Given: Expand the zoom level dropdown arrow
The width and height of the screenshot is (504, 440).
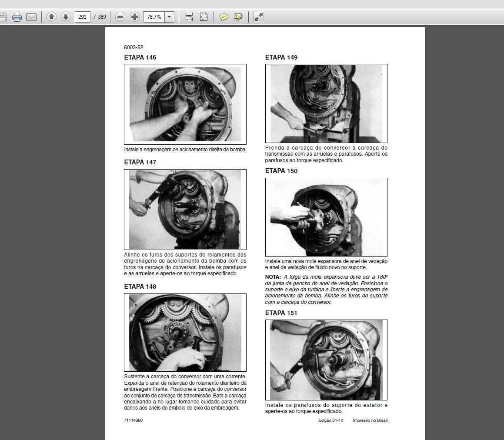Looking at the screenshot, I should tap(170, 17).
